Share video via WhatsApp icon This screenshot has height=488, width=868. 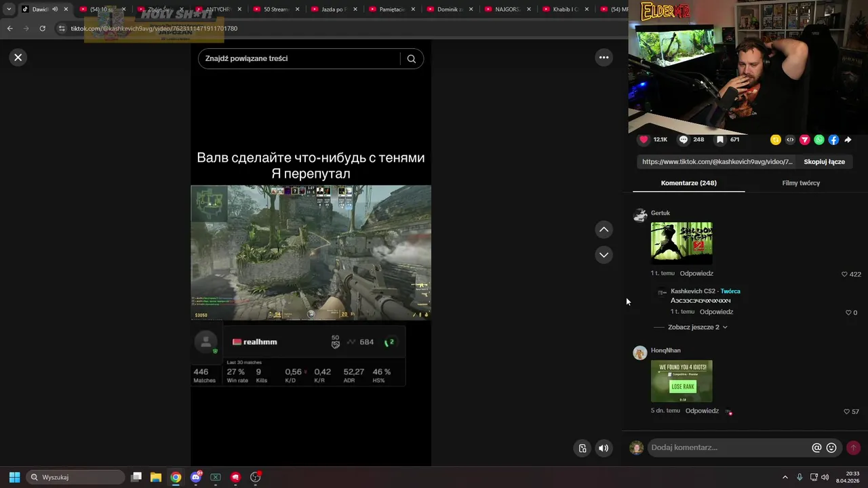[x=819, y=140]
